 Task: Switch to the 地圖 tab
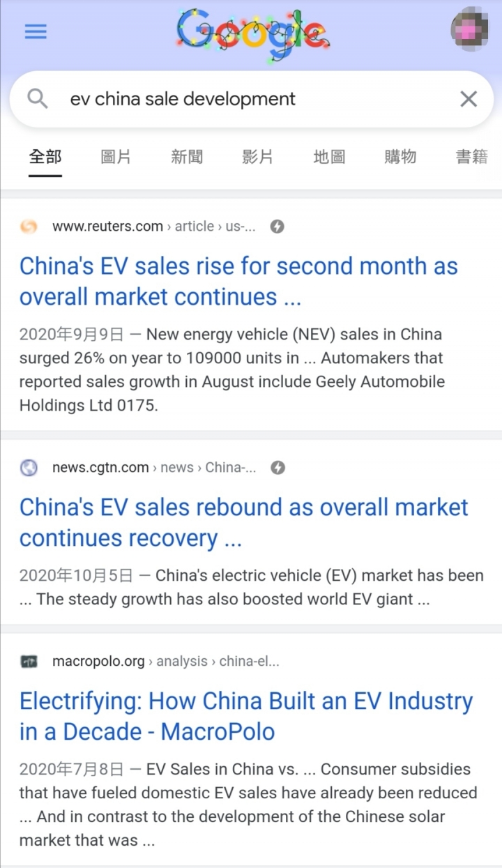click(329, 157)
